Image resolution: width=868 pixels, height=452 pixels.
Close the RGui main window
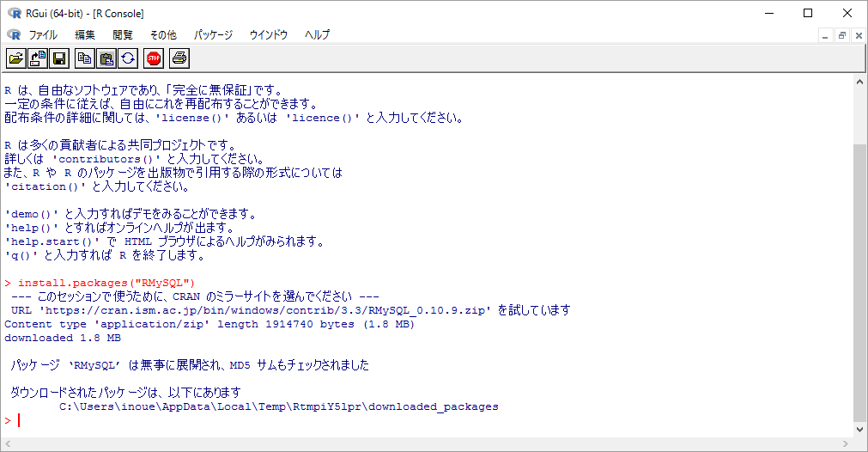[x=847, y=13]
